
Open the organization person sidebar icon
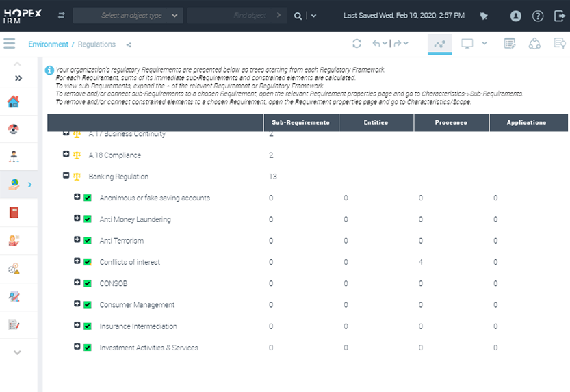pos(14,156)
